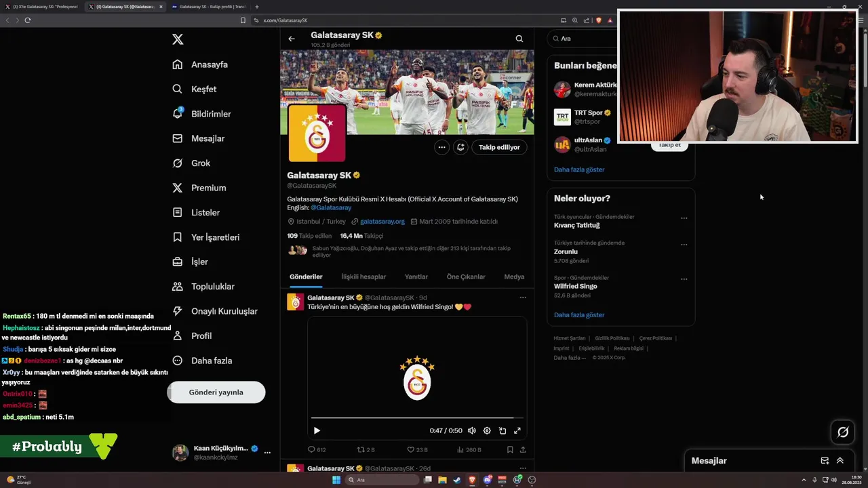Share the Singo post
Image resolution: width=868 pixels, height=488 pixels.
tap(523, 449)
